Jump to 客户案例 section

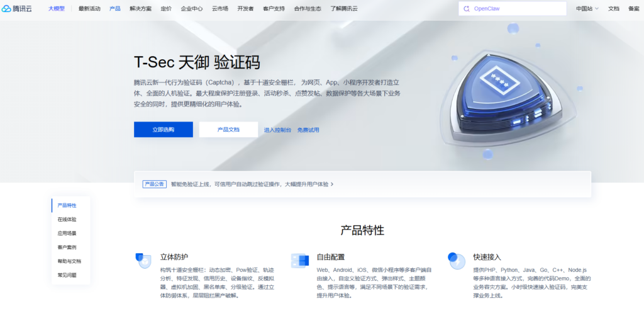(67, 247)
